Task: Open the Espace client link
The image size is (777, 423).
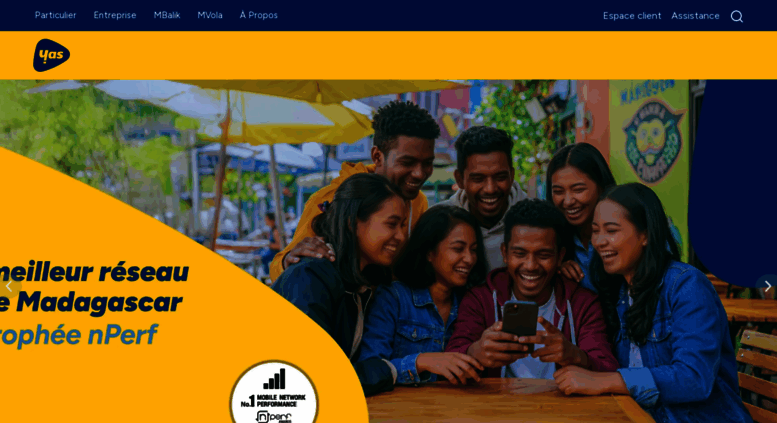Action: 632,16
